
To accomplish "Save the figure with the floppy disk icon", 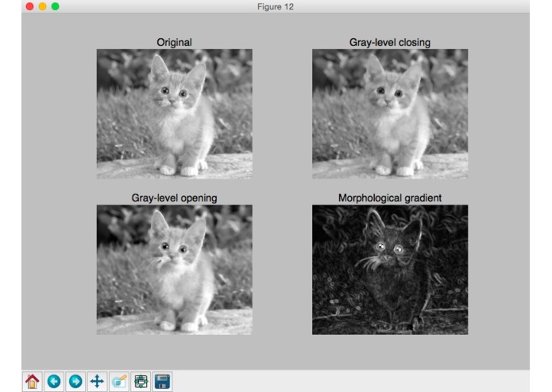I will (x=162, y=382).
